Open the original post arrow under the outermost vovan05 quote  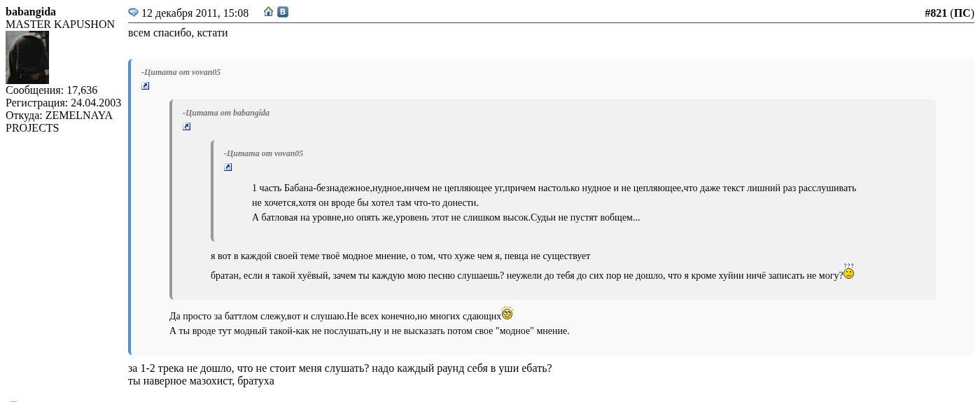coord(146,86)
